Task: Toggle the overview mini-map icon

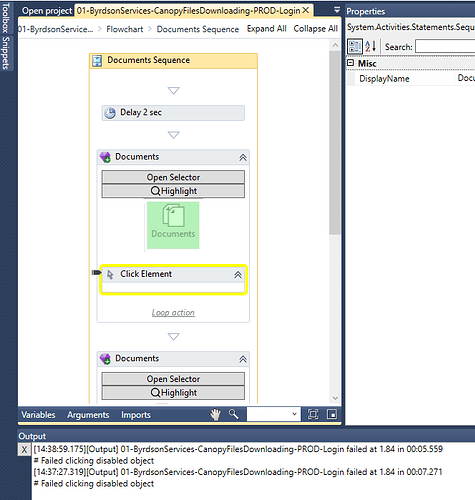Action: (332, 414)
